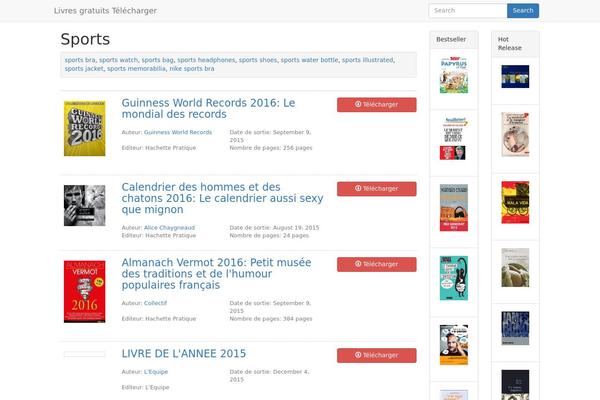Select text 'Nombre de pages: 384 pages'

coord(271,319)
